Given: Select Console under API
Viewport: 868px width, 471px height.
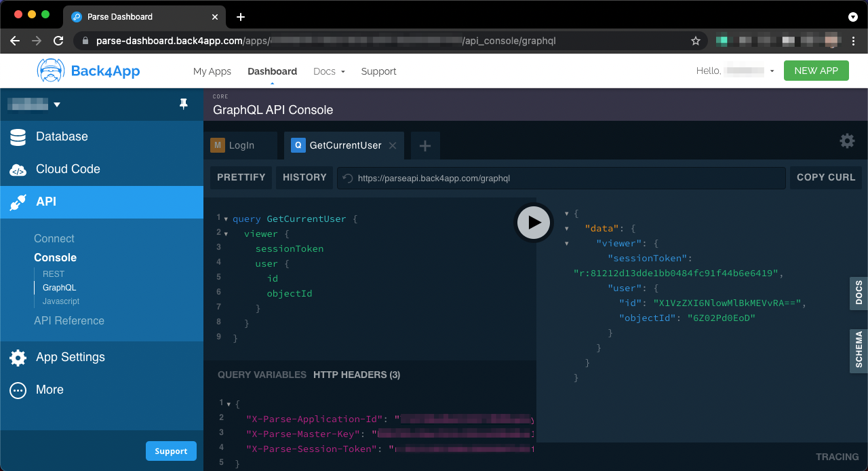Looking at the screenshot, I should [x=56, y=258].
